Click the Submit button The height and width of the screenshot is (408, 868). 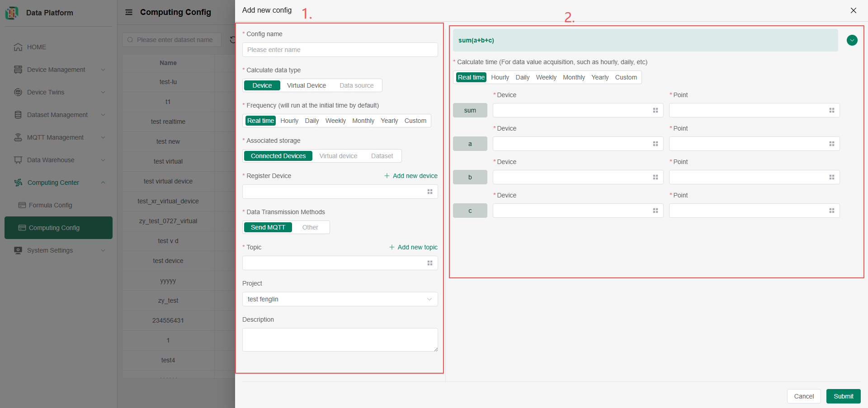coord(843,396)
